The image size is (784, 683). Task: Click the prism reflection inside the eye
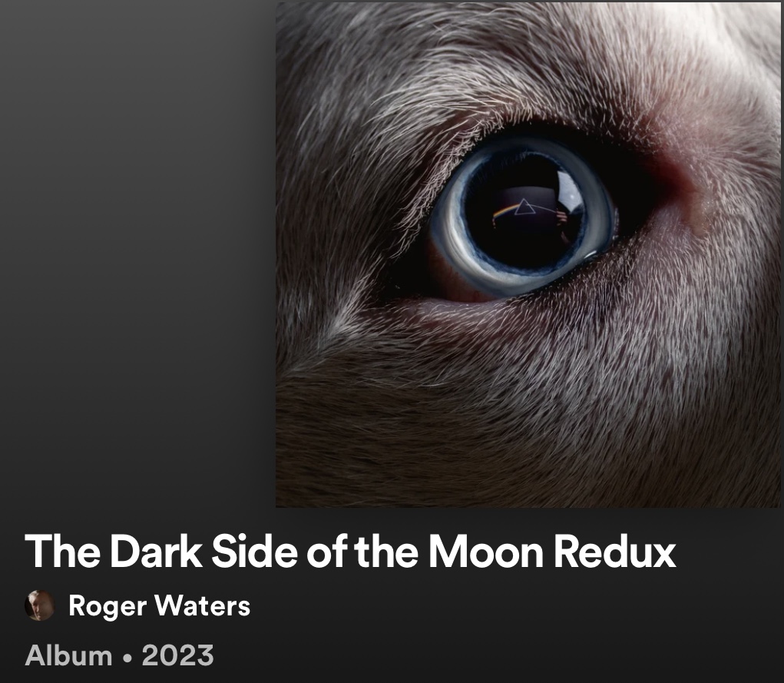(x=524, y=207)
